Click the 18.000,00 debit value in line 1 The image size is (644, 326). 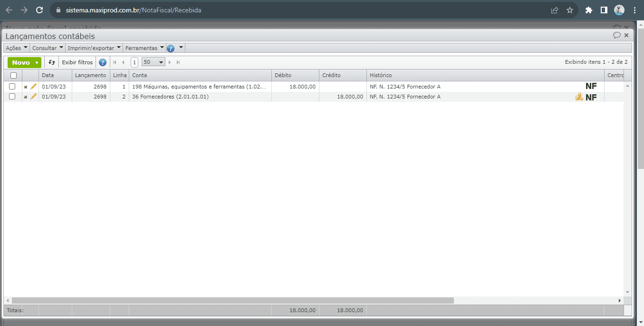pyautogui.click(x=302, y=87)
